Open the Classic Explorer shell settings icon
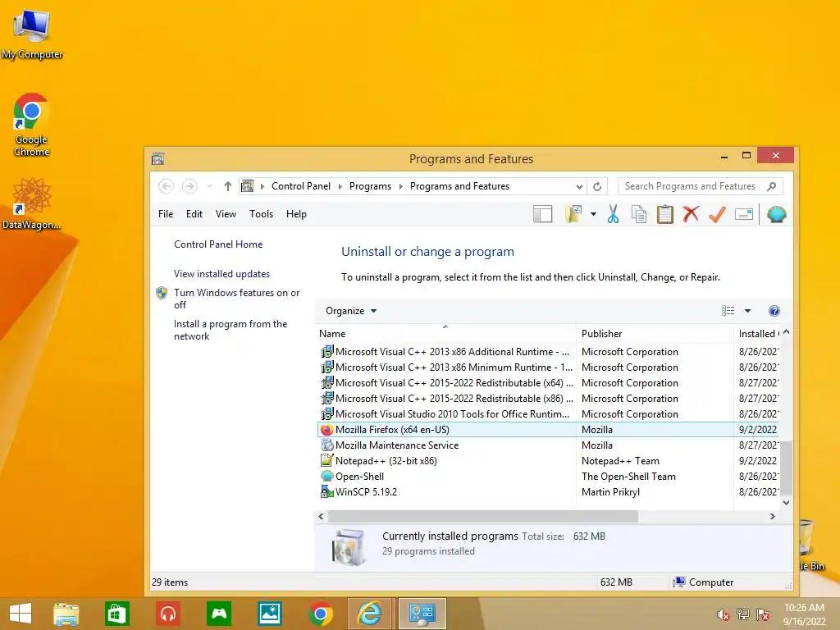 pyautogui.click(x=776, y=214)
